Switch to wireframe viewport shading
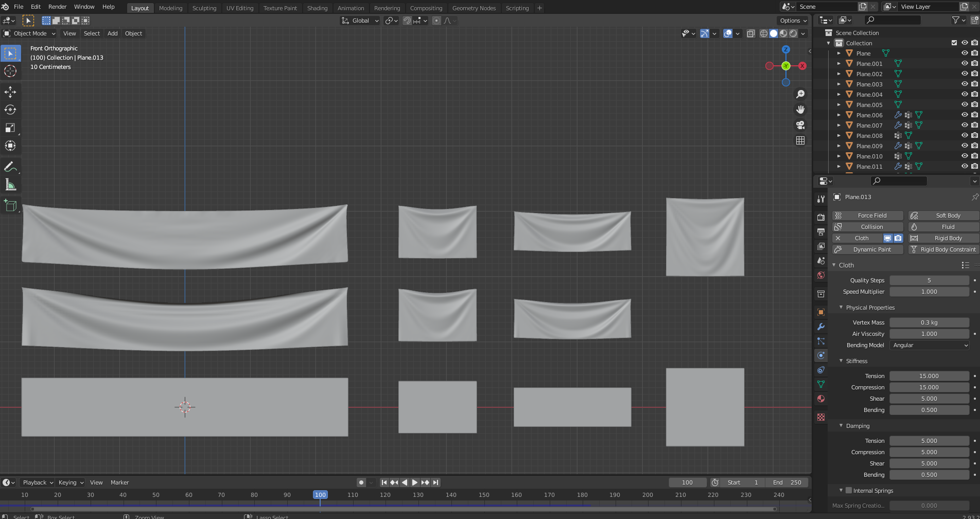Screen dimensions: 980x519 tap(764, 33)
